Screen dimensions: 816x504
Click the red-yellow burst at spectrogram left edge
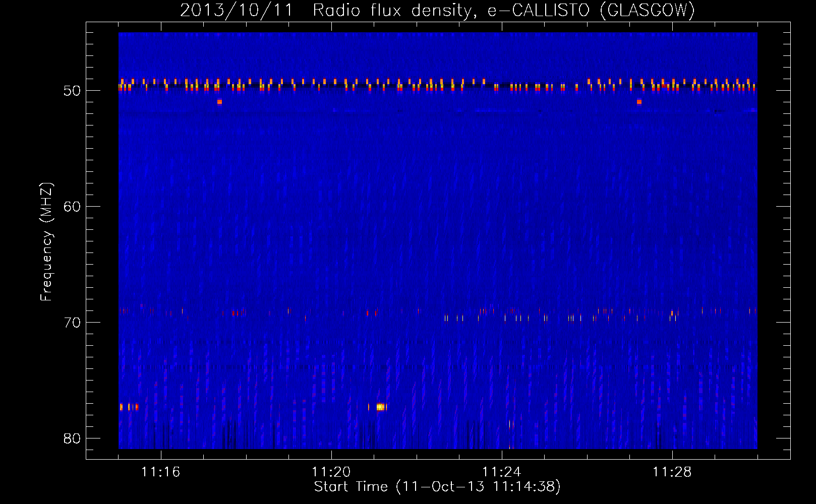(128, 407)
